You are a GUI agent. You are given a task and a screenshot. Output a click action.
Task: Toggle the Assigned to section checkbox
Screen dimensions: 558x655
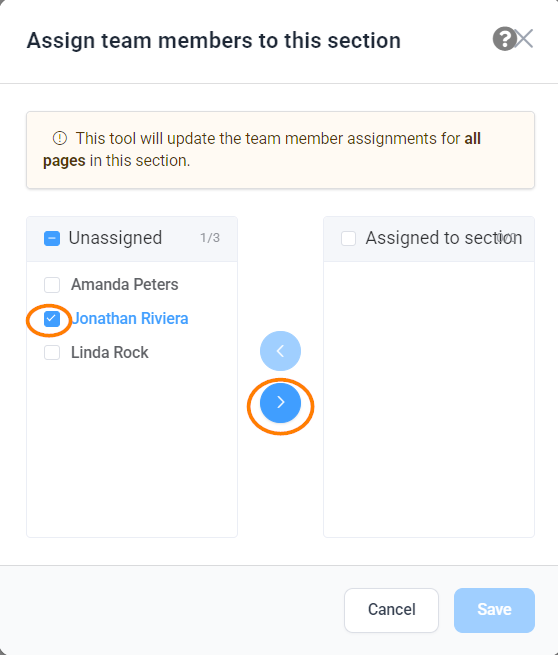(348, 239)
